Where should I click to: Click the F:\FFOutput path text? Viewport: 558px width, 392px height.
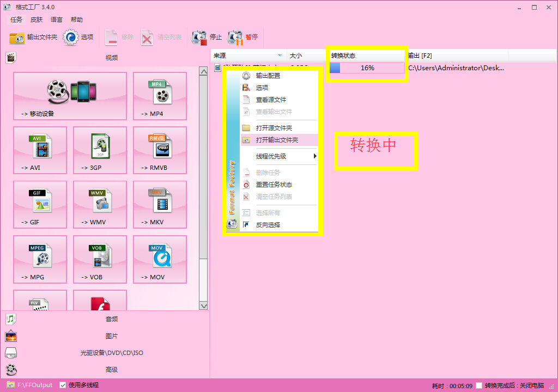click(x=35, y=385)
